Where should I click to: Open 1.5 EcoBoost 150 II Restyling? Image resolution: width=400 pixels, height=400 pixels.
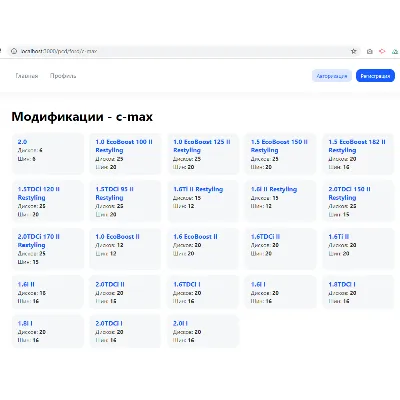pyautogui.click(x=279, y=146)
